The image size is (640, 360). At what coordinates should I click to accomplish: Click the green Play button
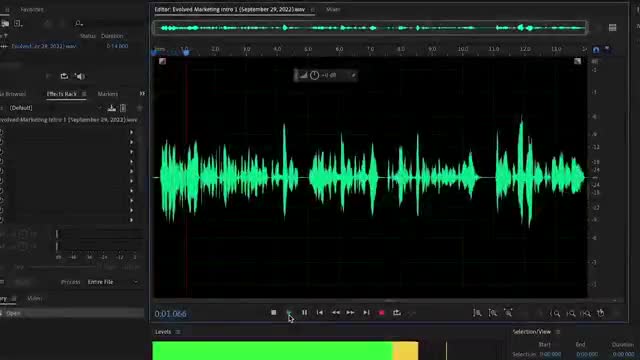pyautogui.click(x=289, y=313)
